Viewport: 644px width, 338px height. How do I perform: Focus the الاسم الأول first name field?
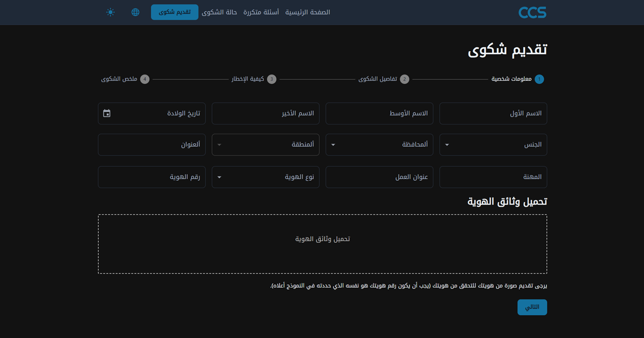(493, 114)
